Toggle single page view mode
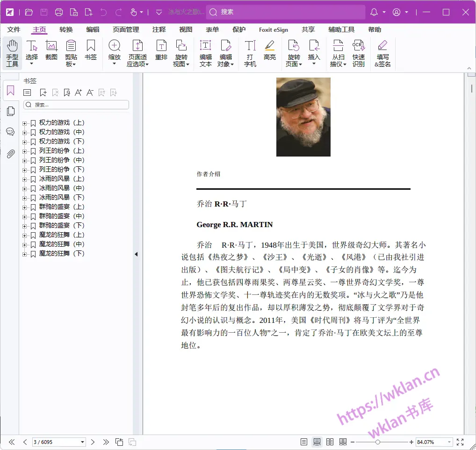Image resolution: width=476 pixels, height=450 pixels. 304,442
